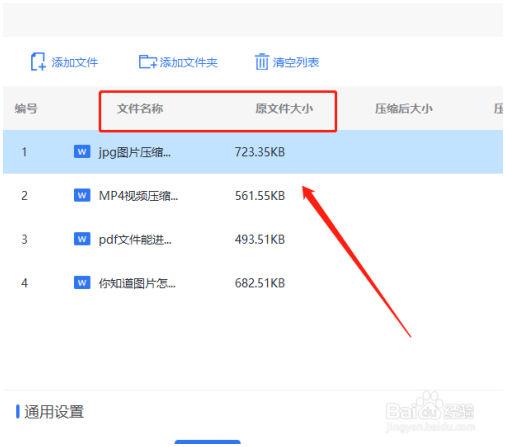
Task: Click the 添加文件 add file icon
Action: [x=38, y=62]
